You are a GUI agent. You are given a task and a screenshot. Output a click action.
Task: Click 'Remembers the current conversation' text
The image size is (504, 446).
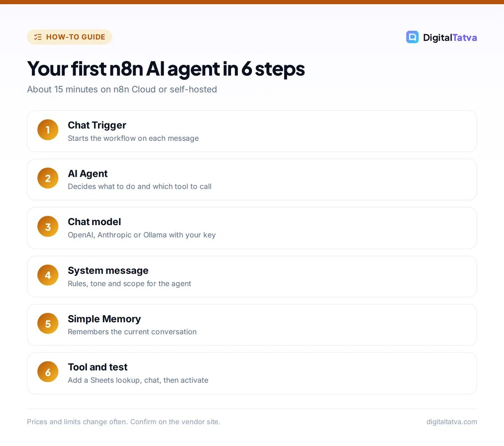tap(132, 332)
